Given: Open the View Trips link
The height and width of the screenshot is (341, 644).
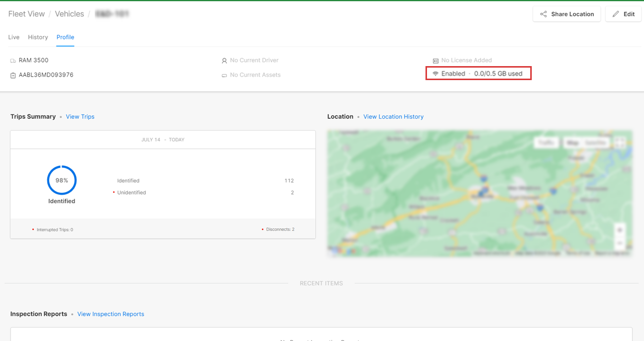Looking at the screenshot, I should (80, 117).
